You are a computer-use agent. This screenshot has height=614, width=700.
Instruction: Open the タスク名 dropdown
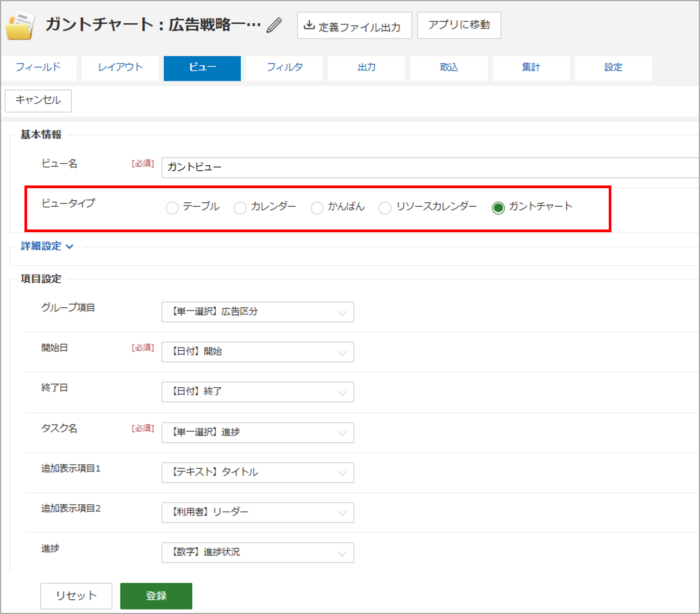[x=258, y=432]
